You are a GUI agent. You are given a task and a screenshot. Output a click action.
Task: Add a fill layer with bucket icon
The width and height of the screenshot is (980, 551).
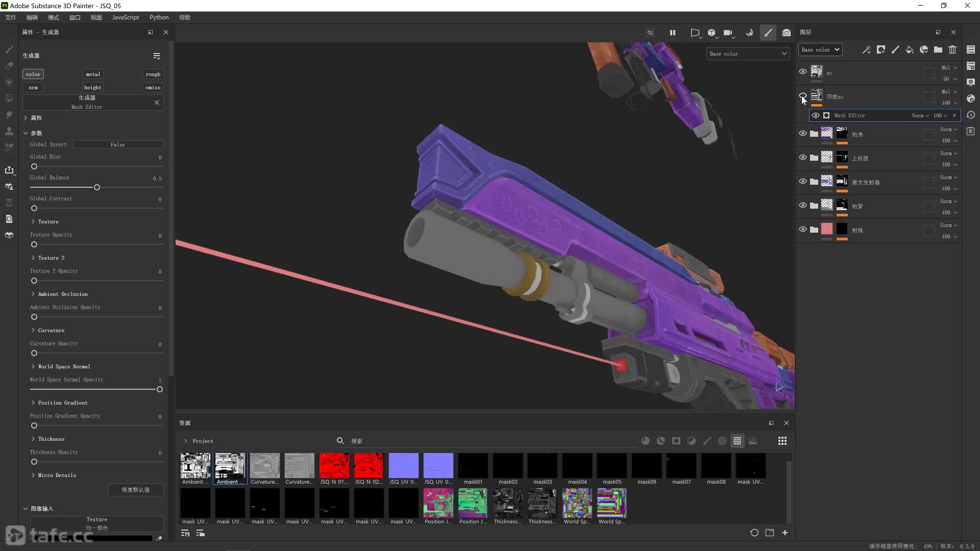tap(910, 49)
